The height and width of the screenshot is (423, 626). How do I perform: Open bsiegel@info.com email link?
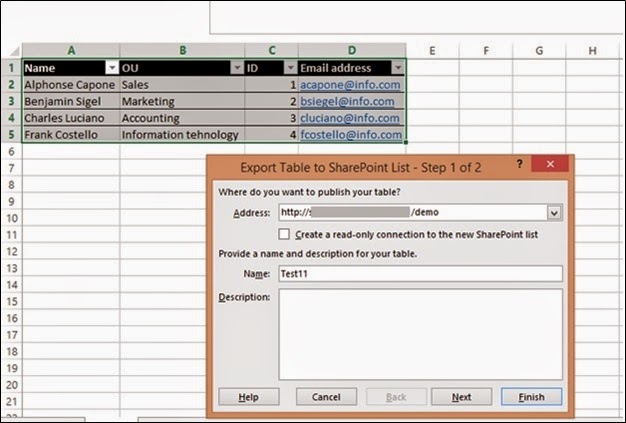(347, 102)
